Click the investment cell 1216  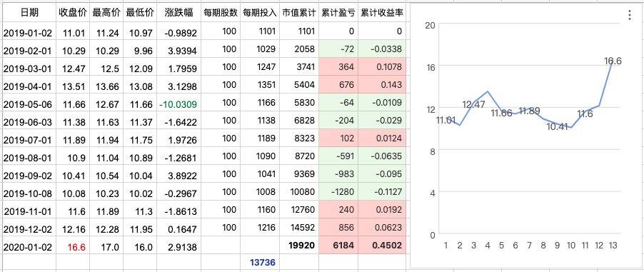point(260,227)
